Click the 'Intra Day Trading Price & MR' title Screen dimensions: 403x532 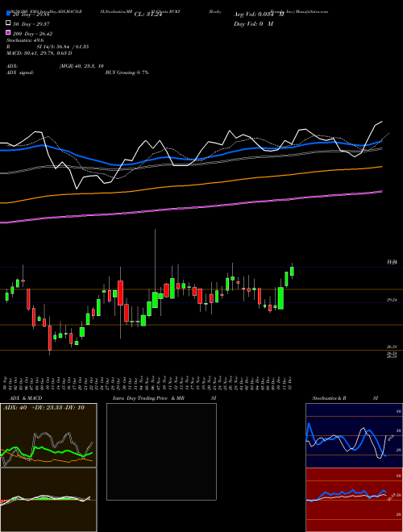tap(148, 398)
